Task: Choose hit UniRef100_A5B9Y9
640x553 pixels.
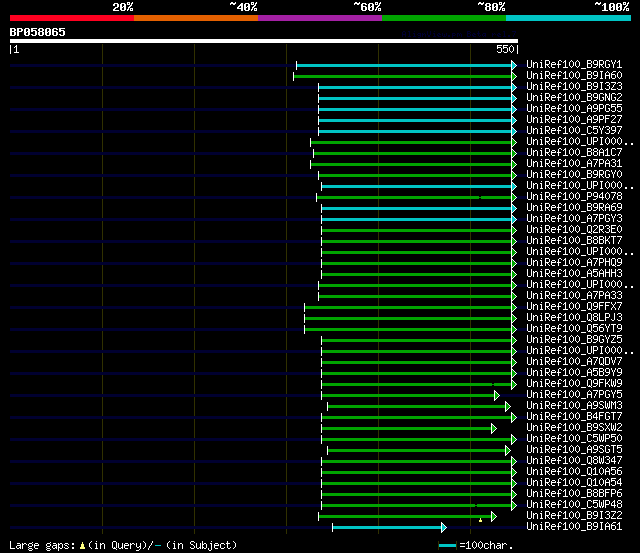Action: 574,373
